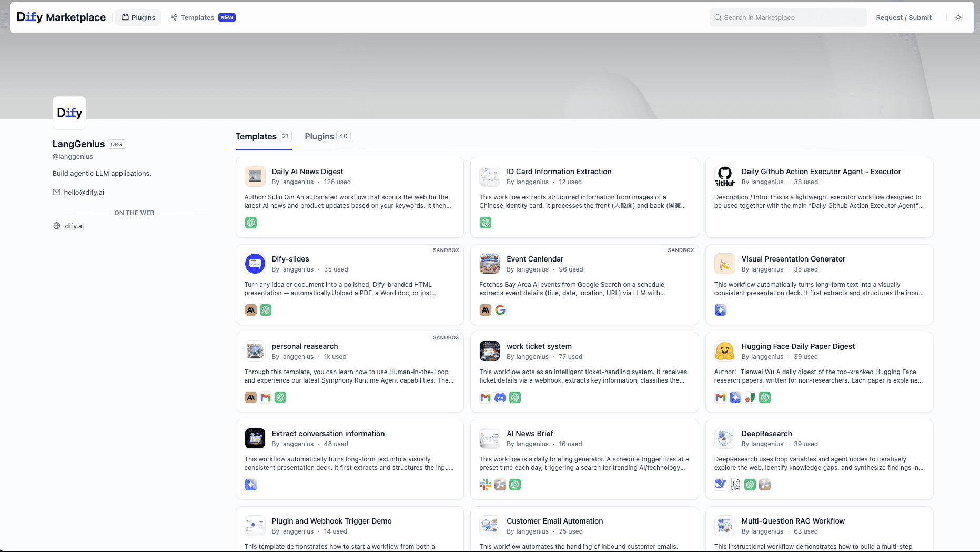Open the AI News Brief template title
The height and width of the screenshot is (552, 980).
pos(530,434)
